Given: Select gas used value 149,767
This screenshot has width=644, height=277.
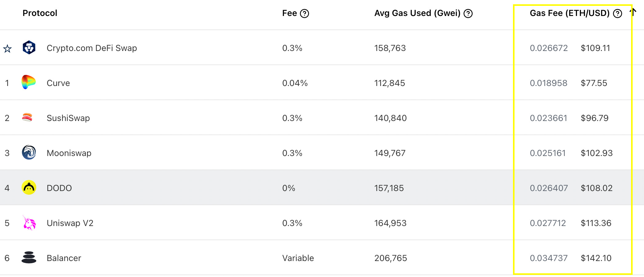Looking at the screenshot, I should coord(390,153).
